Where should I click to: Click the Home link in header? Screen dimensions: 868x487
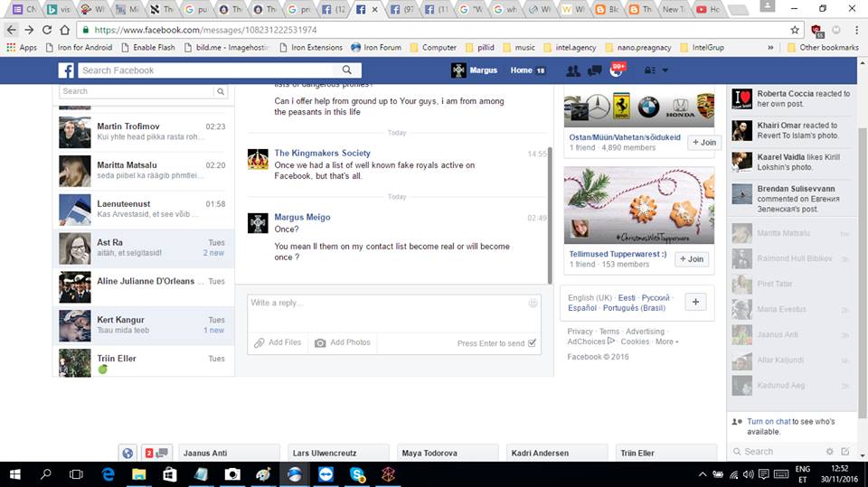(x=522, y=70)
